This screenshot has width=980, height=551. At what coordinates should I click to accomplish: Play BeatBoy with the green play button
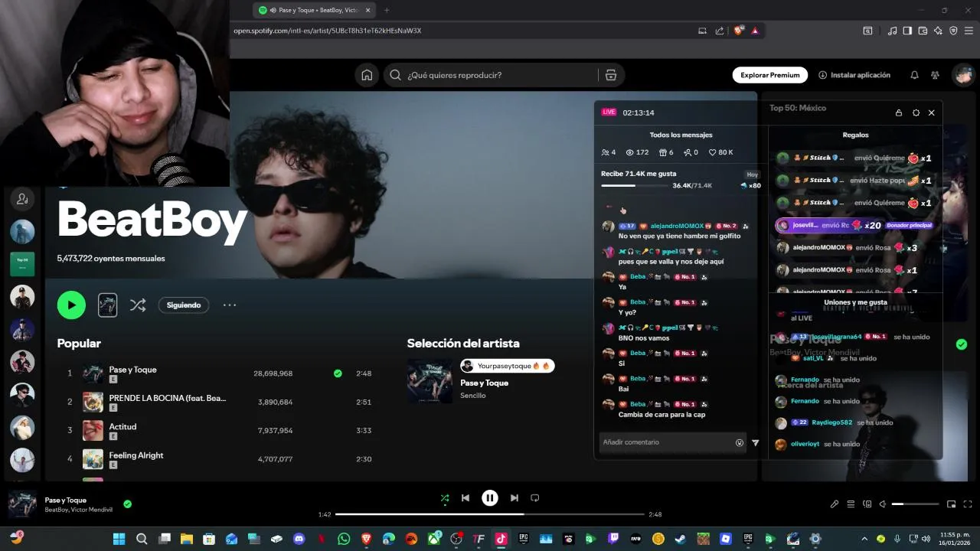click(x=71, y=305)
